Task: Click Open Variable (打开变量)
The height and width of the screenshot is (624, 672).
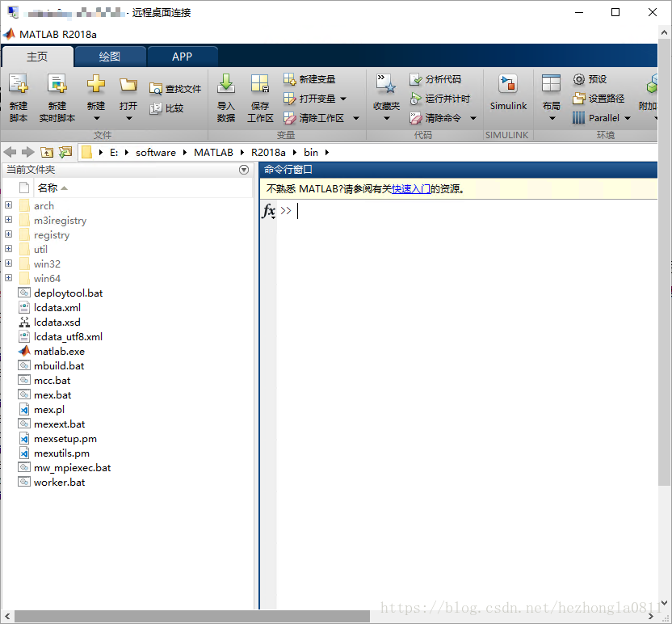Action: [x=309, y=99]
